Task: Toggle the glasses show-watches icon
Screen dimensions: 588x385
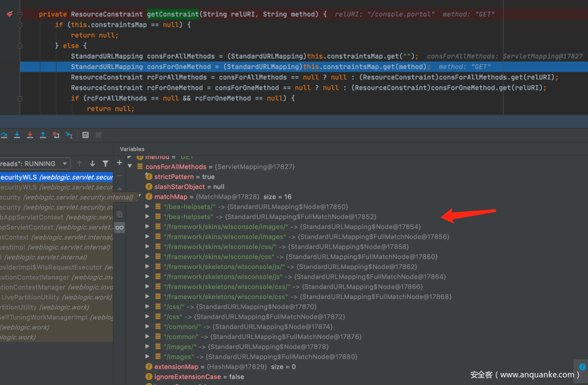Action: tap(119, 227)
